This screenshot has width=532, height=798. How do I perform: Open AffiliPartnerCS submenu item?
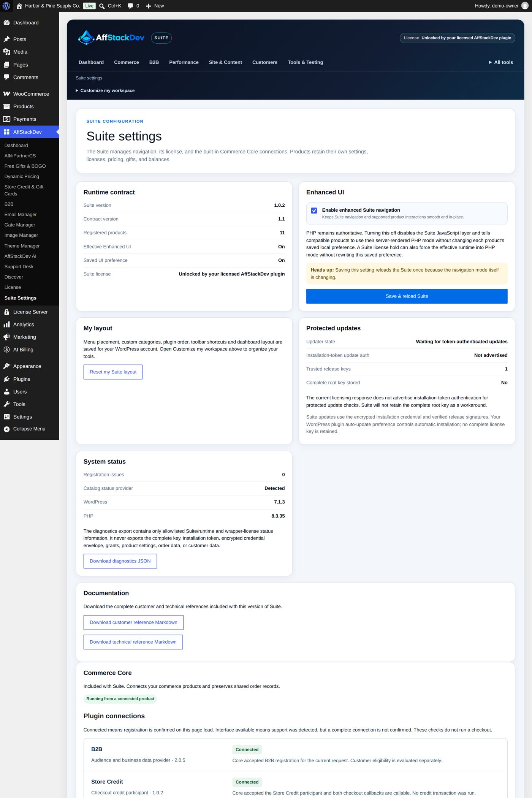(20, 156)
